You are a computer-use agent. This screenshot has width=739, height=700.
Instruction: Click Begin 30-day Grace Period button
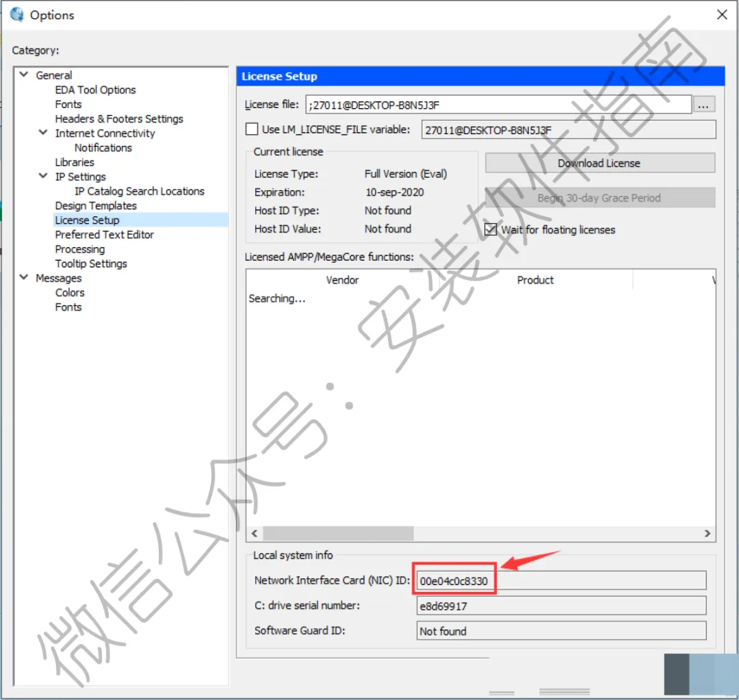[x=599, y=198]
